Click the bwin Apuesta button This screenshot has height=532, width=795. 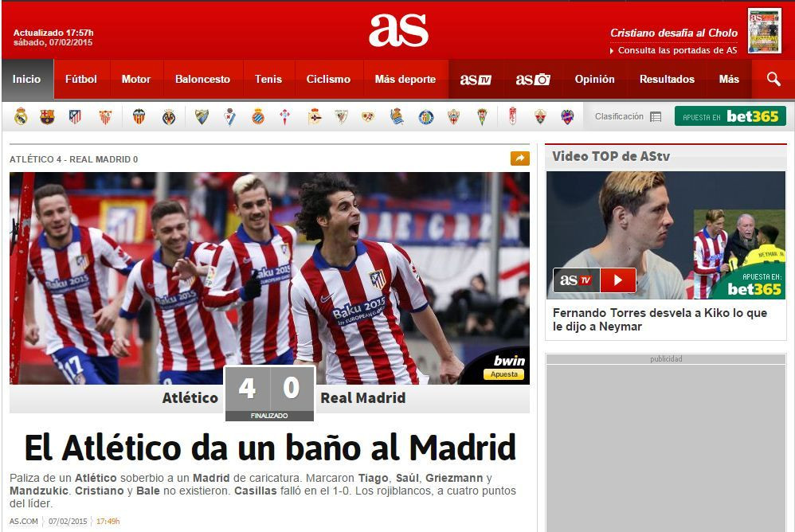[503, 374]
